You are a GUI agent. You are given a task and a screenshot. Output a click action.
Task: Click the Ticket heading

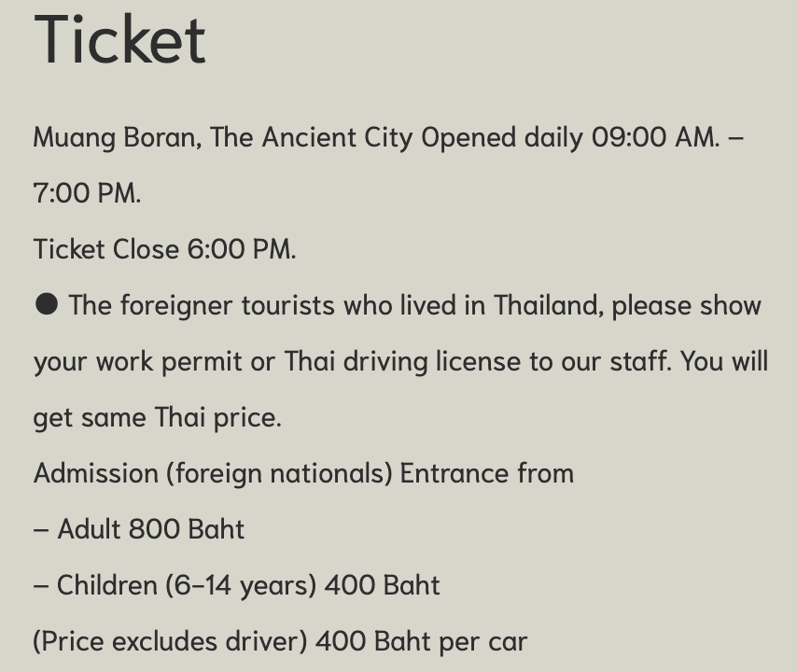click(119, 39)
